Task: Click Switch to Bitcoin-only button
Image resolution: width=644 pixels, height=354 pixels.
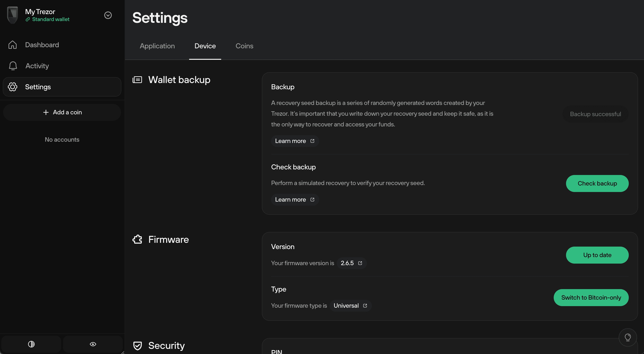Action: click(591, 298)
